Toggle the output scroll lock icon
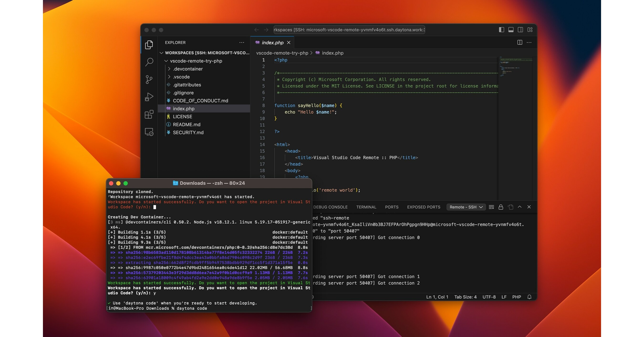The image size is (644, 337). coord(501,207)
